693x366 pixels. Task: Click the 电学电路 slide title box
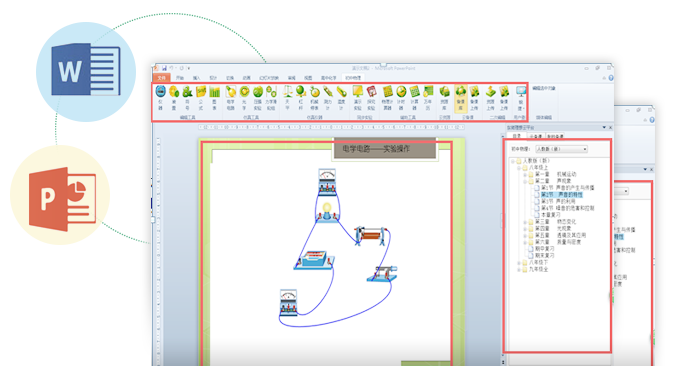pyautogui.click(x=385, y=149)
